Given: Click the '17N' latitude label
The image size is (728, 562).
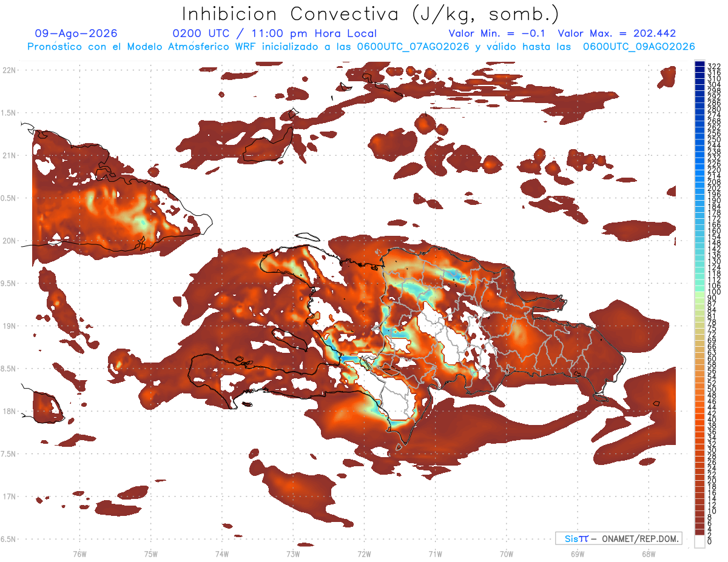Looking at the screenshot, I should pyautogui.click(x=10, y=497).
